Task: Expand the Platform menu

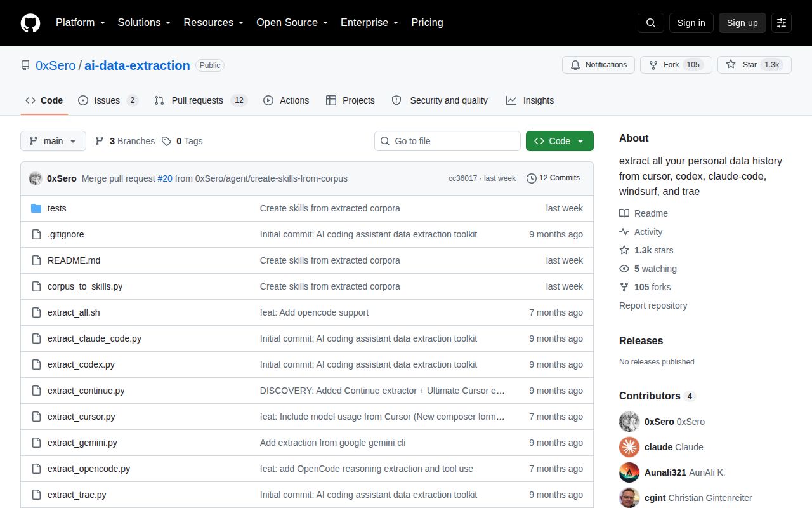Action: coord(81,23)
